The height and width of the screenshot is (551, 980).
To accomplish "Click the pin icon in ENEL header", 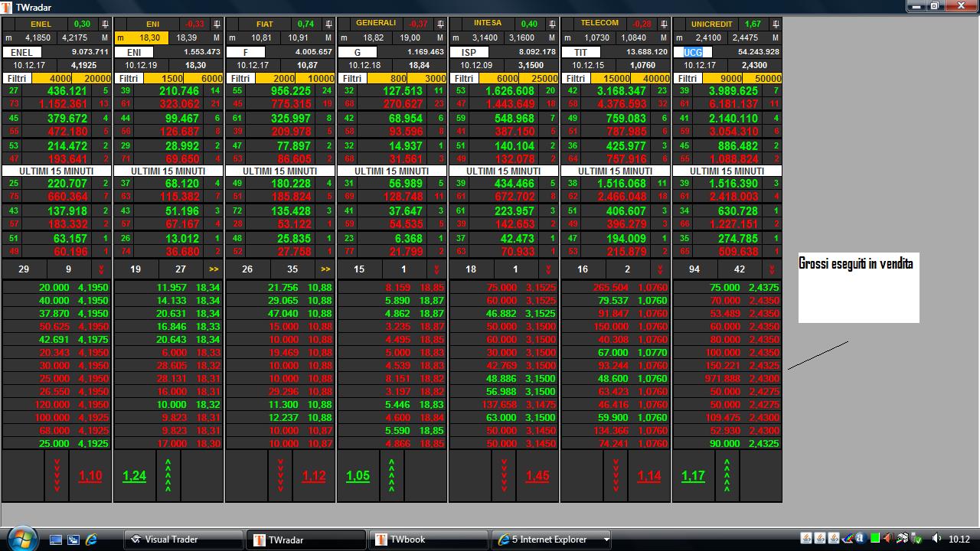I will pyautogui.click(x=105, y=24).
